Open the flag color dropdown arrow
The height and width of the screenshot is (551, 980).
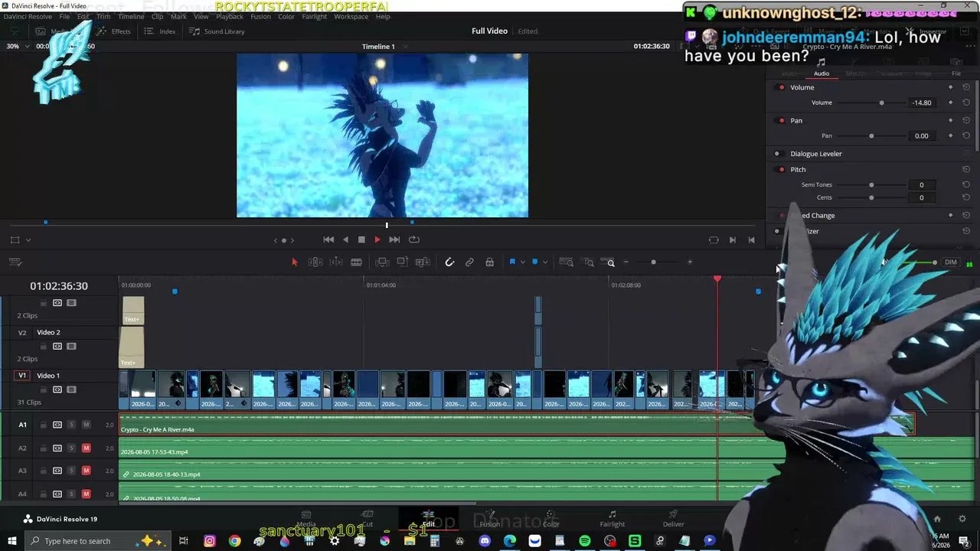coord(522,262)
